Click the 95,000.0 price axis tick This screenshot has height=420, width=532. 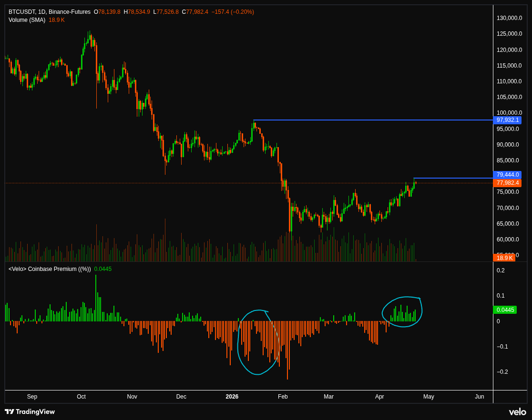point(508,129)
